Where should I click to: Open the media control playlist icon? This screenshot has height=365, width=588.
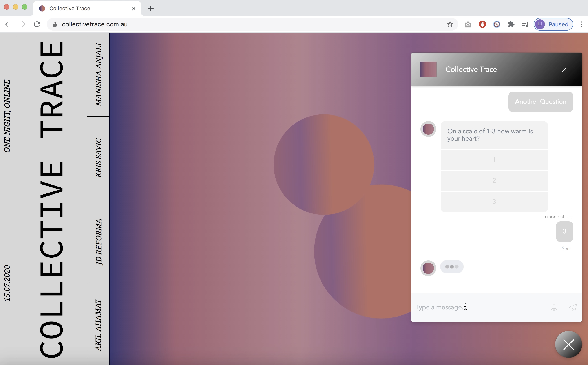pos(525,24)
